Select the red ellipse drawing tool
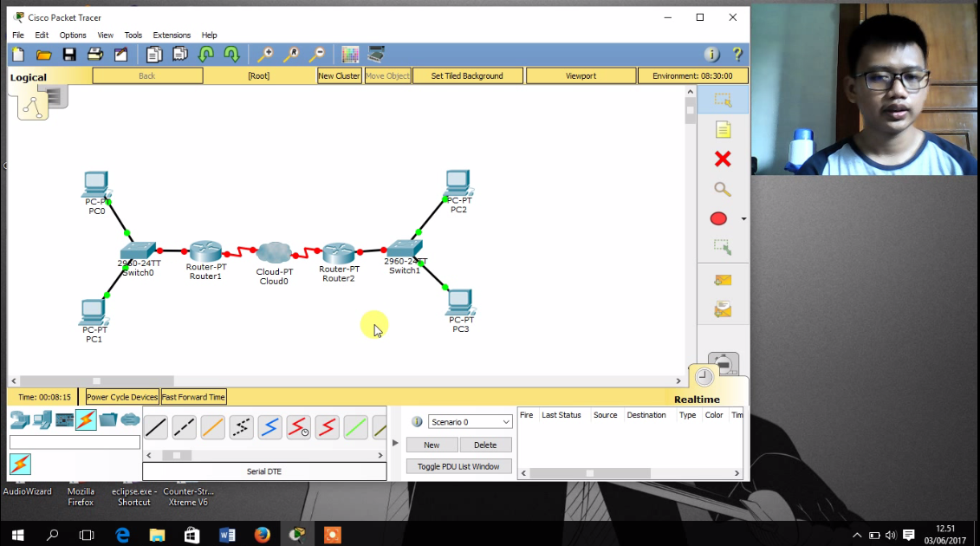Image resolution: width=980 pixels, height=546 pixels. click(x=718, y=218)
